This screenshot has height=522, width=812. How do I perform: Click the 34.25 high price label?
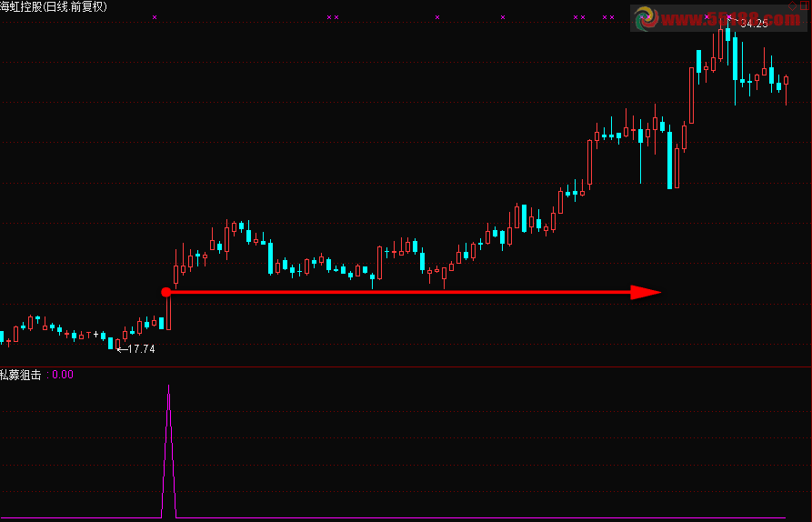(754, 24)
